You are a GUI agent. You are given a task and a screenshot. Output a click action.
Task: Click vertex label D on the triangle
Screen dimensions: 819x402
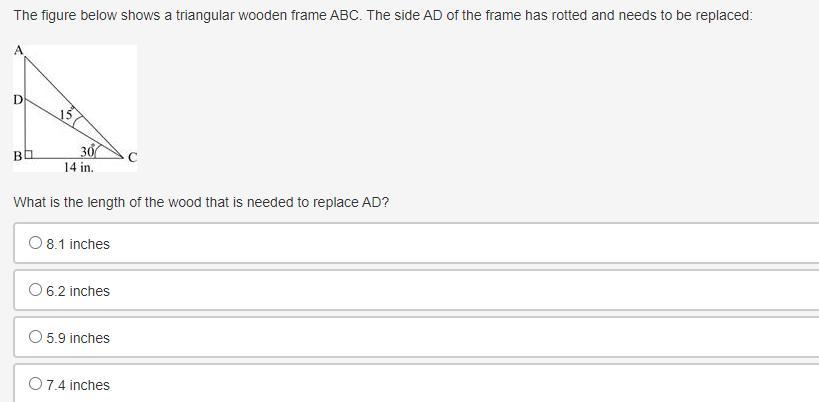[x=17, y=99]
